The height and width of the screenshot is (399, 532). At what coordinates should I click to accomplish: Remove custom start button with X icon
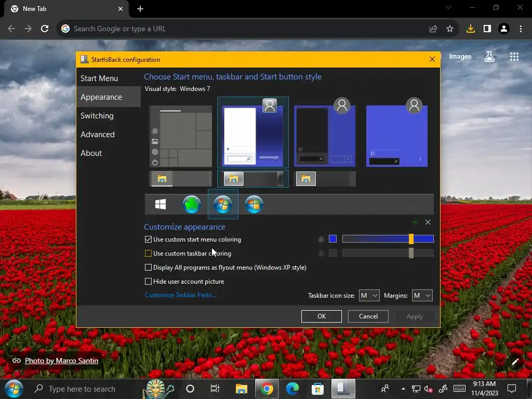point(428,222)
